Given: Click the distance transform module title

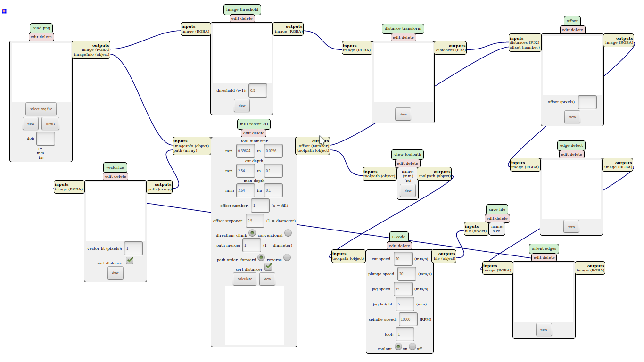Looking at the screenshot, I should pyautogui.click(x=403, y=28).
